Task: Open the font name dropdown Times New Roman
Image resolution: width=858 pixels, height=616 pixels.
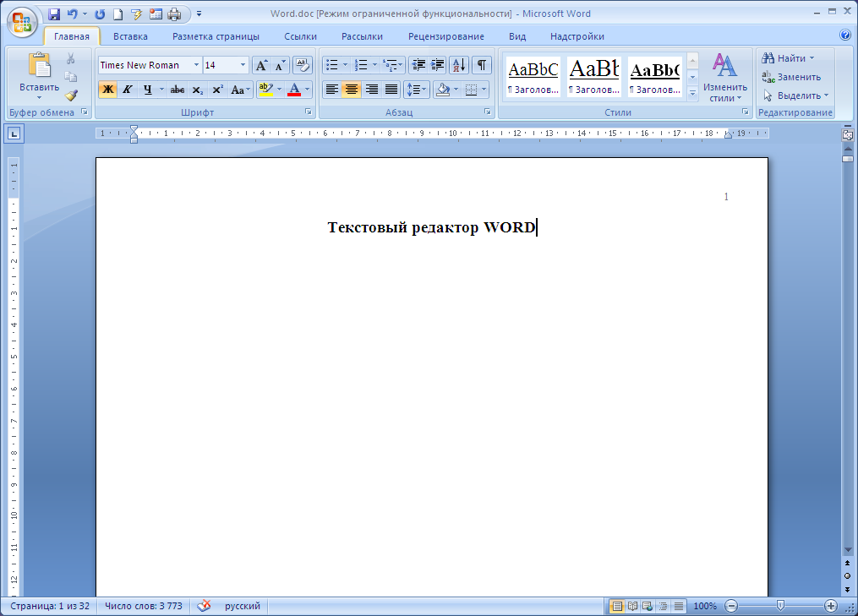Action: click(196, 65)
